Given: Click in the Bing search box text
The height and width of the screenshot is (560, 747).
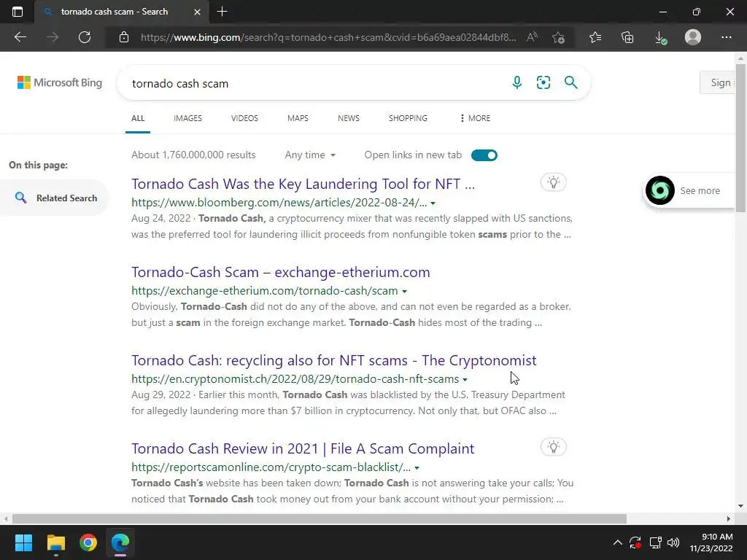Looking at the screenshot, I should coord(180,84).
